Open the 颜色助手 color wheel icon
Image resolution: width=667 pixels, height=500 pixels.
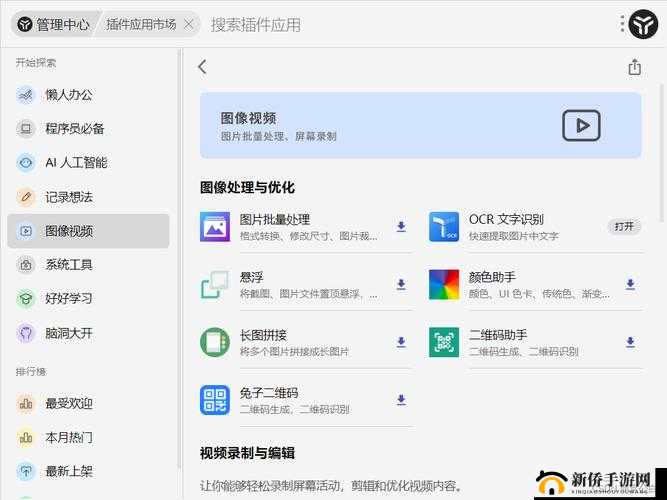(444, 285)
